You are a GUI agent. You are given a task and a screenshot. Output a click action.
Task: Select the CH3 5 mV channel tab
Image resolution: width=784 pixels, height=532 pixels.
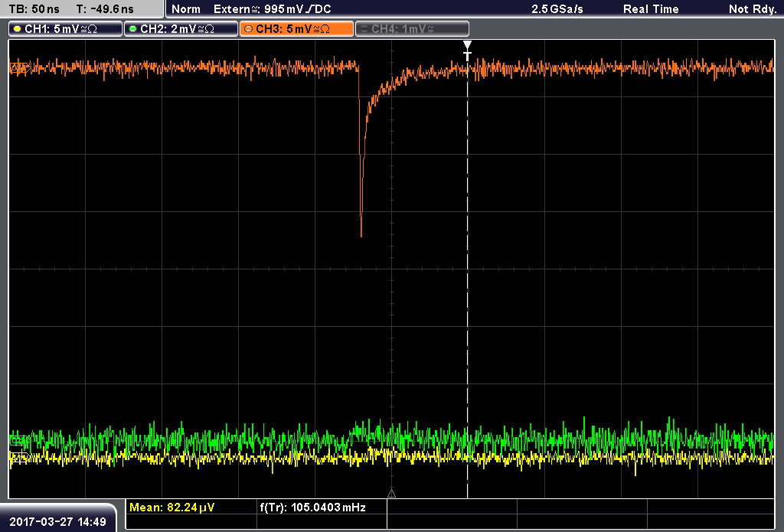296,29
